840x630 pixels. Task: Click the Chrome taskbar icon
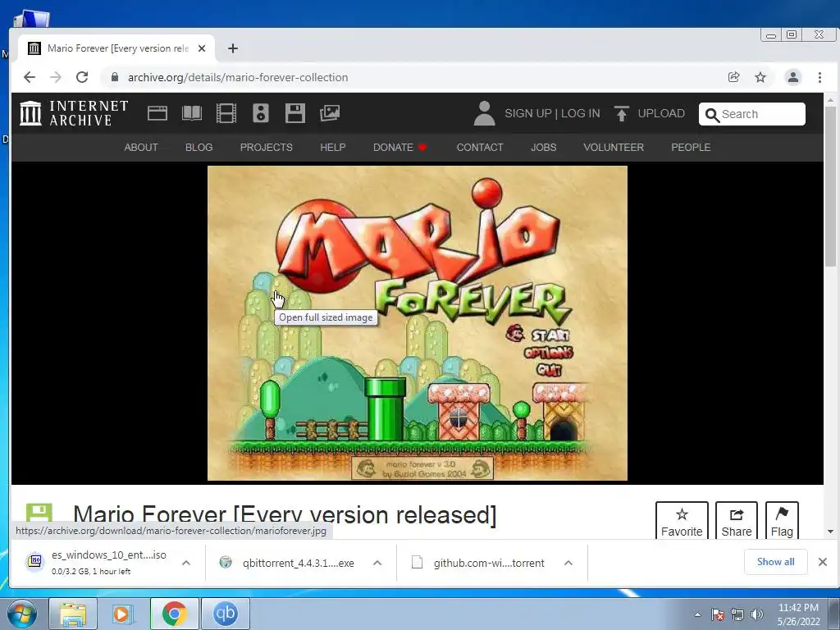(174, 614)
